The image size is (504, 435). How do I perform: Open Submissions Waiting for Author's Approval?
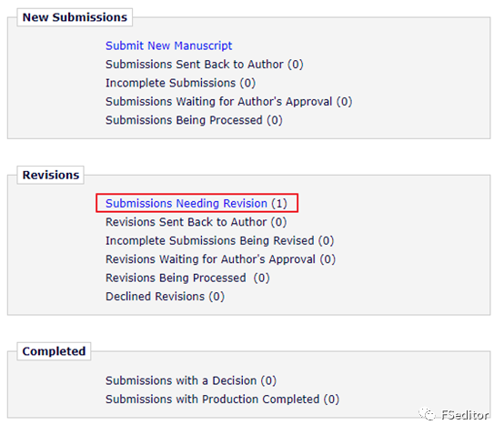coord(229,102)
